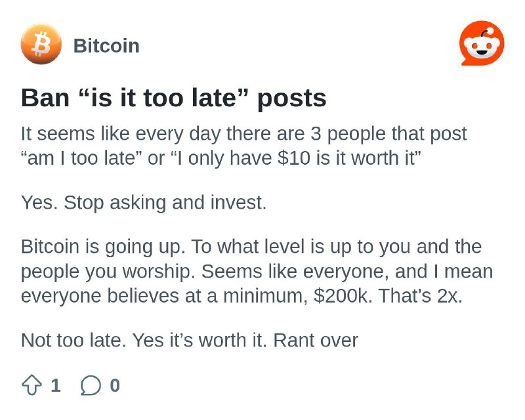Click "That's 2x." at paragraph end
The image size is (525, 420).
point(421,296)
